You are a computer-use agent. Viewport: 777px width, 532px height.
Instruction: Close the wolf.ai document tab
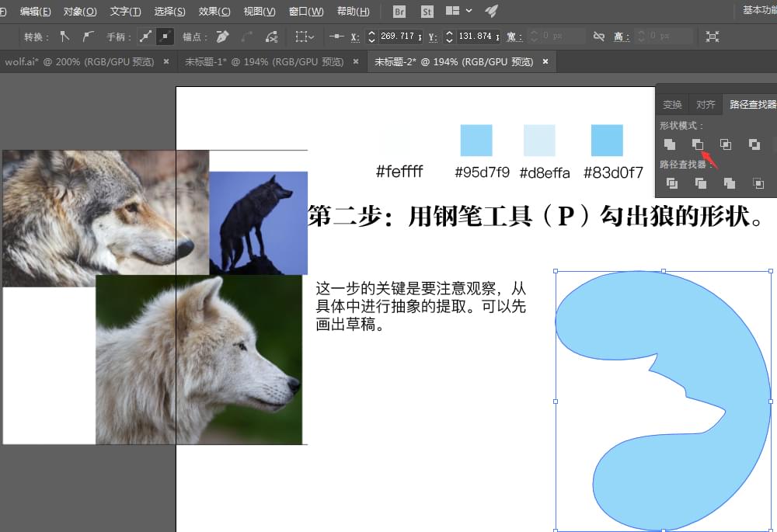[x=166, y=62]
